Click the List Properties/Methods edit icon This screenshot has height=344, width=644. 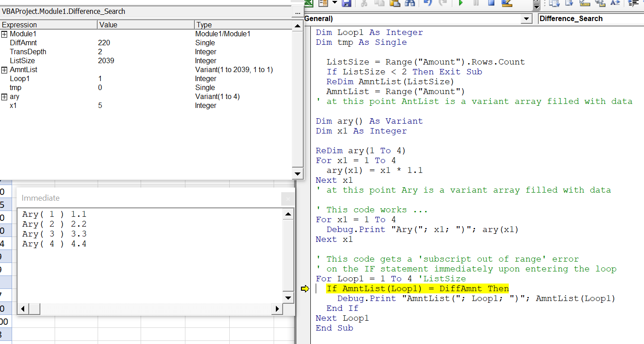[x=554, y=3]
